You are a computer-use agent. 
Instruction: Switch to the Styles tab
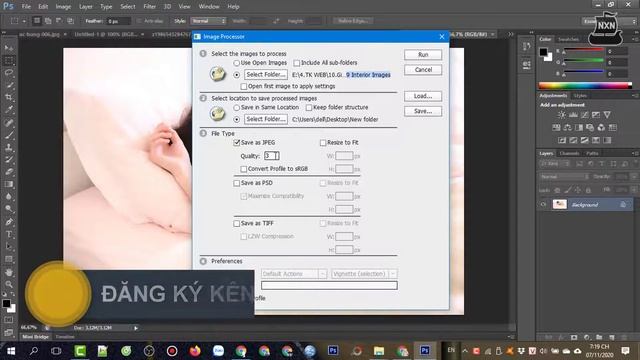pyautogui.click(x=580, y=96)
